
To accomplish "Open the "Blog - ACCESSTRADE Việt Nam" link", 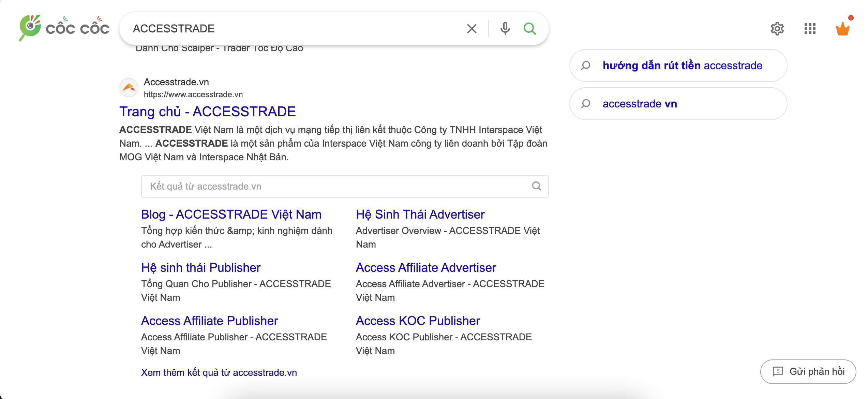I will pyautogui.click(x=231, y=214).
